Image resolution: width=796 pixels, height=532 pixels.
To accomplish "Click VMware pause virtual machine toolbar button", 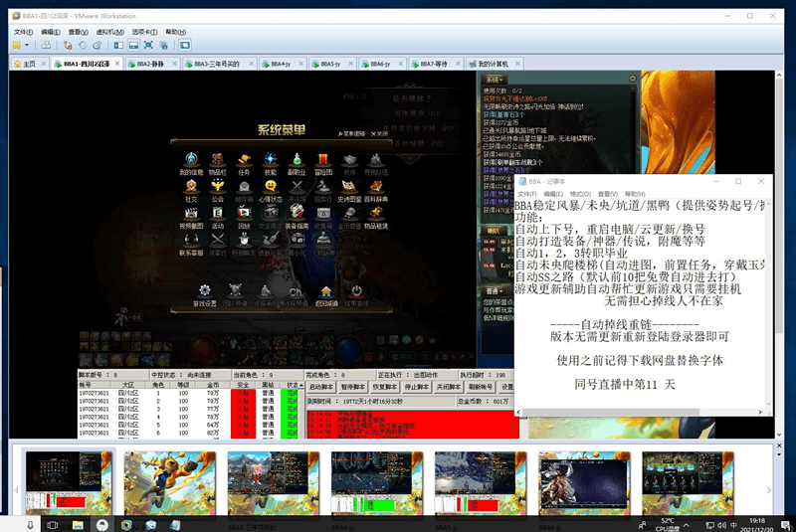I will click(x=17, y=45).
